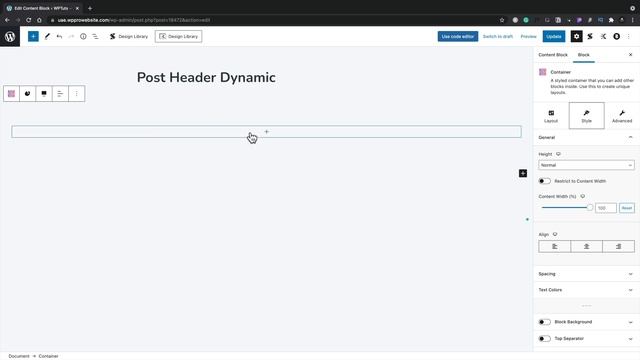The image size is (640, 360).
Task: Toggle Top Separator on
Action: pos(544,338)
